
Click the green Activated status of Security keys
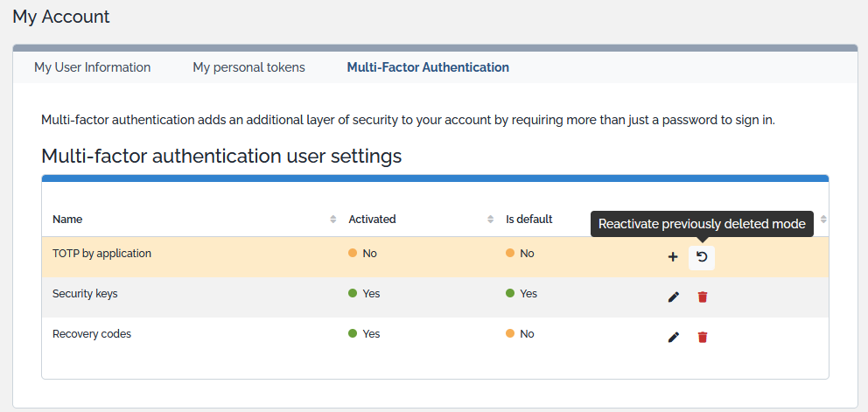coord(364,294)
